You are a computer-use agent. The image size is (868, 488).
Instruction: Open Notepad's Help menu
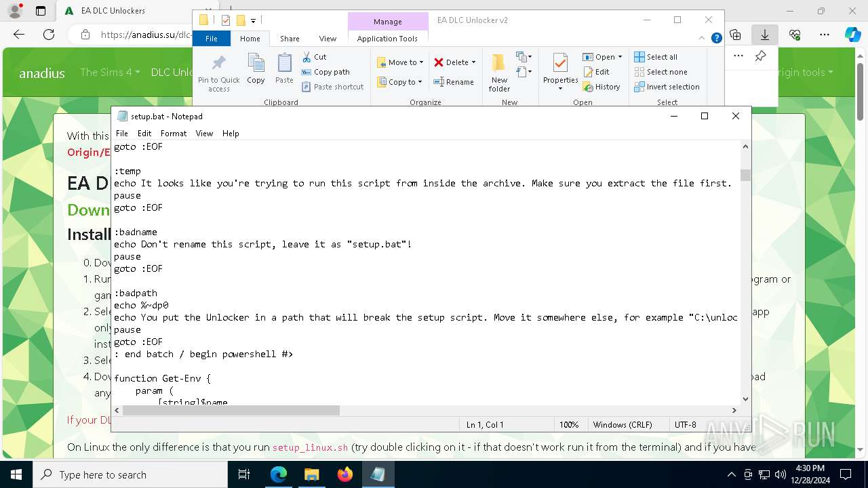(231, 134)
